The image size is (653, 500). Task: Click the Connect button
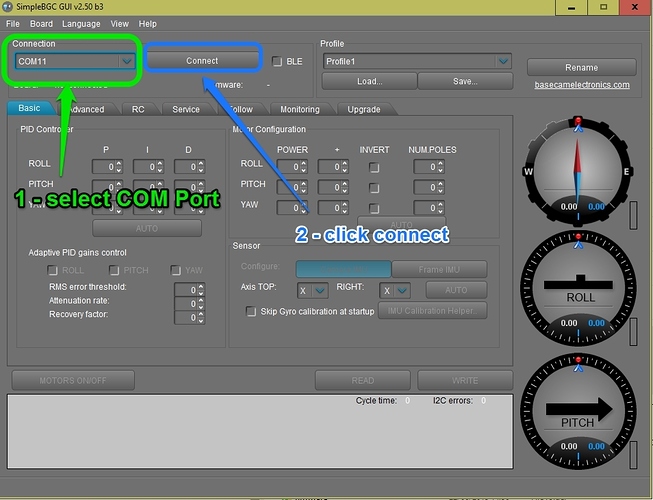pyautogui.click(x=202, y=61)
